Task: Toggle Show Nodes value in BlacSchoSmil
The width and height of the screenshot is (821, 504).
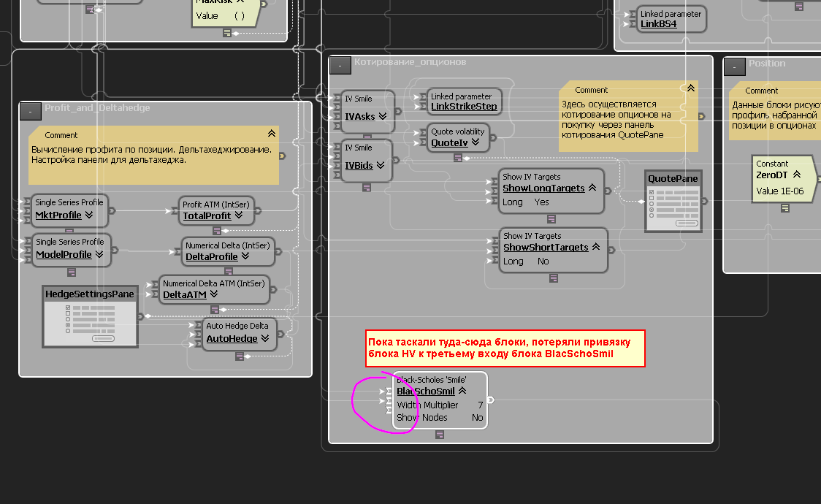Action: (477, 418)
